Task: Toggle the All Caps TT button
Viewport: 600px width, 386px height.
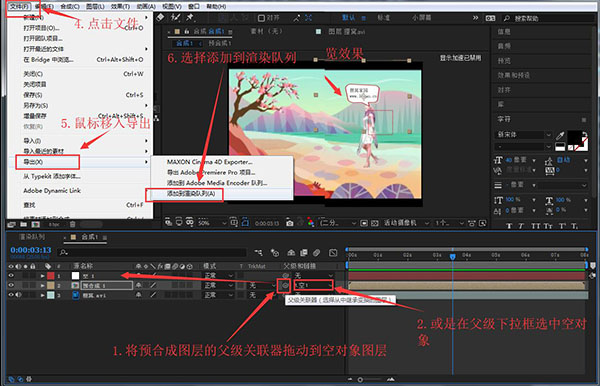Action: (535, 226)
